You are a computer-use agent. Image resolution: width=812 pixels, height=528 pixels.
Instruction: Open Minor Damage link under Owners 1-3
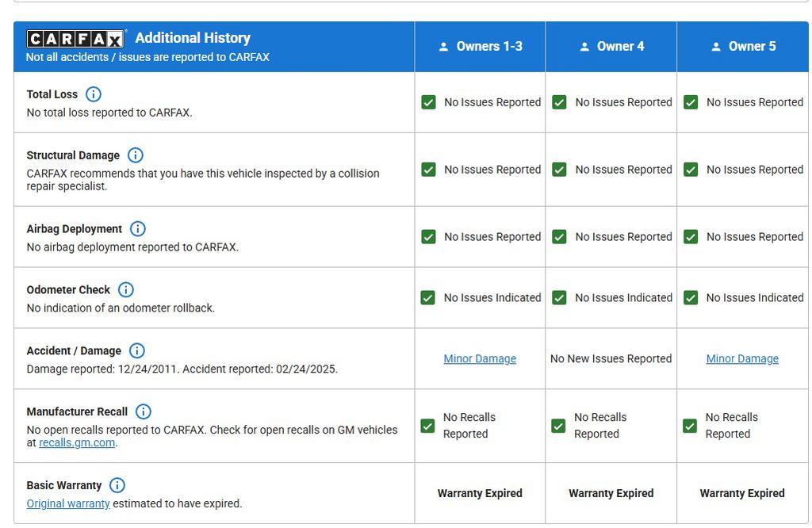coord(480,359)
